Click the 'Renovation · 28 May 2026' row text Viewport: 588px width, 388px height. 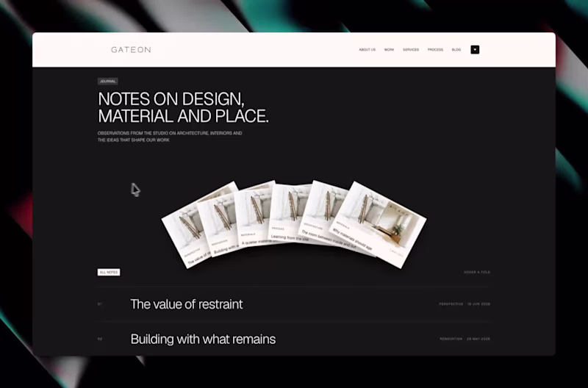(x=465, y=339)
